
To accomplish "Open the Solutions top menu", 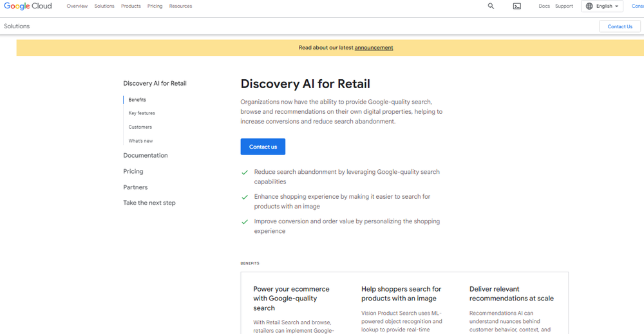I will click(x=104, y=6).
